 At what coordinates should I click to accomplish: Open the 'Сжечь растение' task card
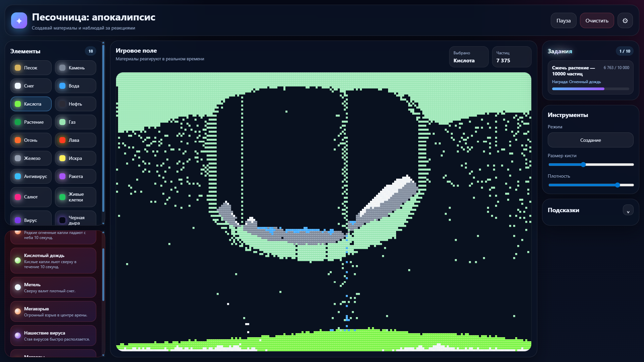tap(591, 77)
